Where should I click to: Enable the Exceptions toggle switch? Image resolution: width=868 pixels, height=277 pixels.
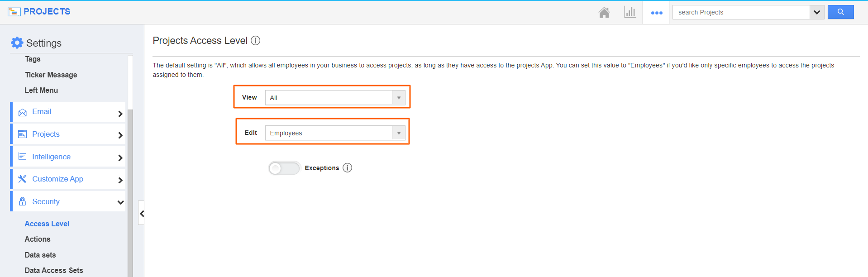284,168
